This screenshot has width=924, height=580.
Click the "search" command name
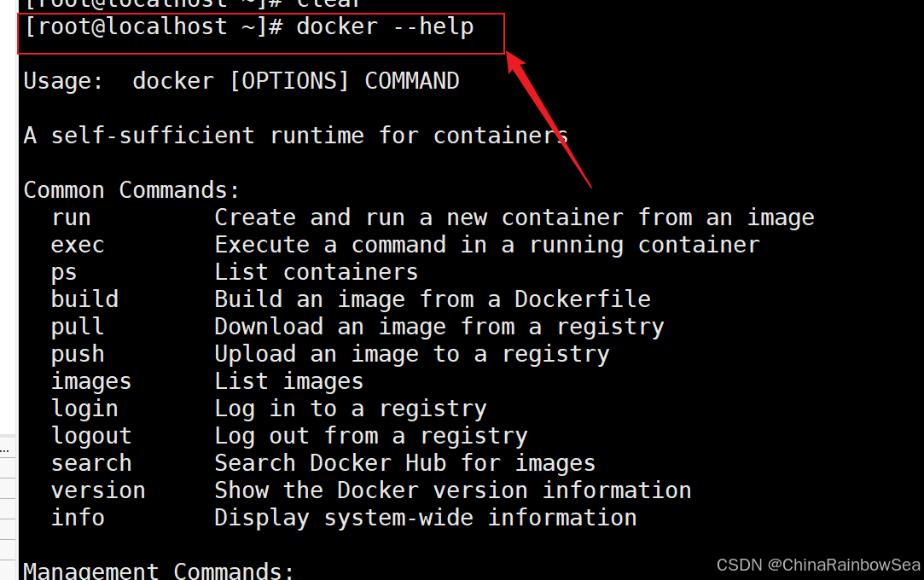click(x=91, y=463)
